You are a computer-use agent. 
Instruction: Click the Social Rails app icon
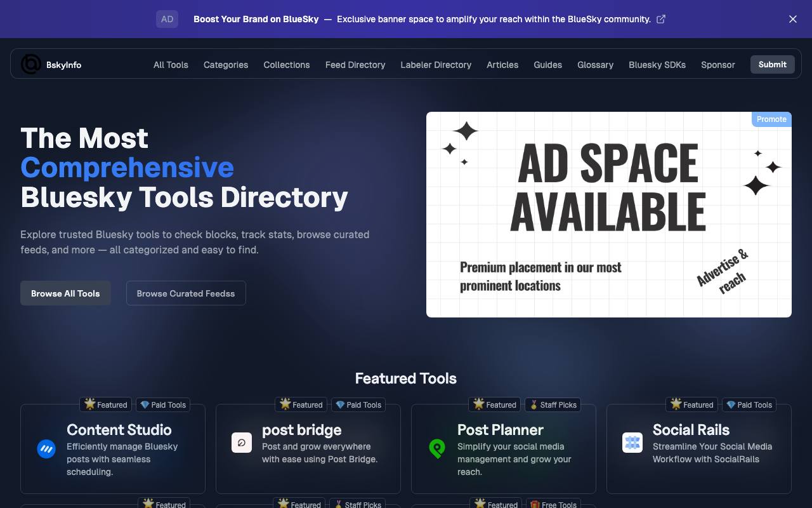point(632,443)
